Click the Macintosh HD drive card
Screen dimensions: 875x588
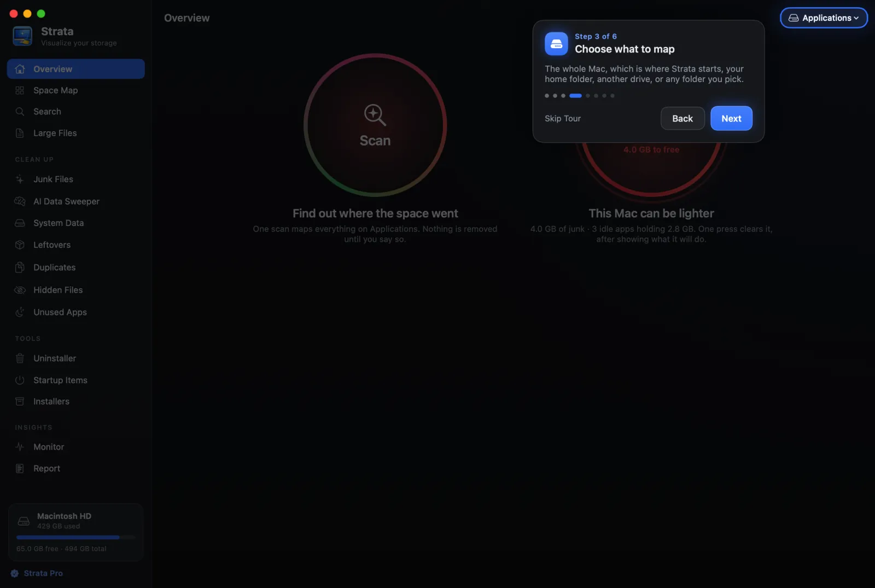[76, 533]
